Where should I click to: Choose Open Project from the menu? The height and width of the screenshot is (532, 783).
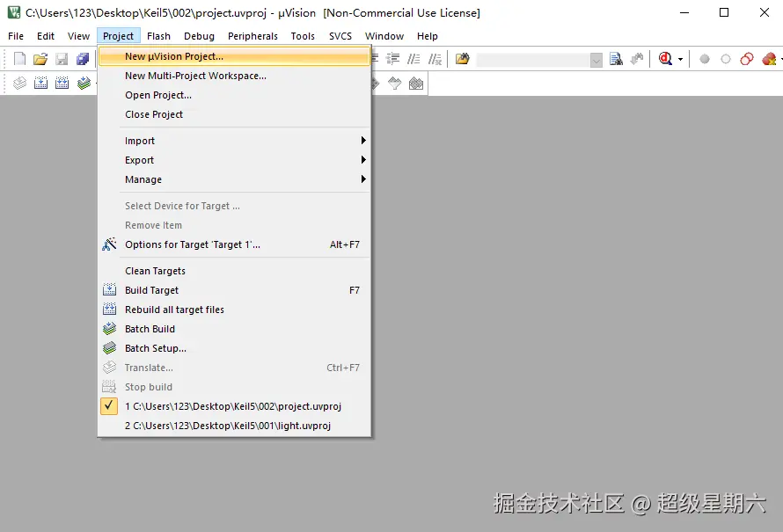(235, 95)
